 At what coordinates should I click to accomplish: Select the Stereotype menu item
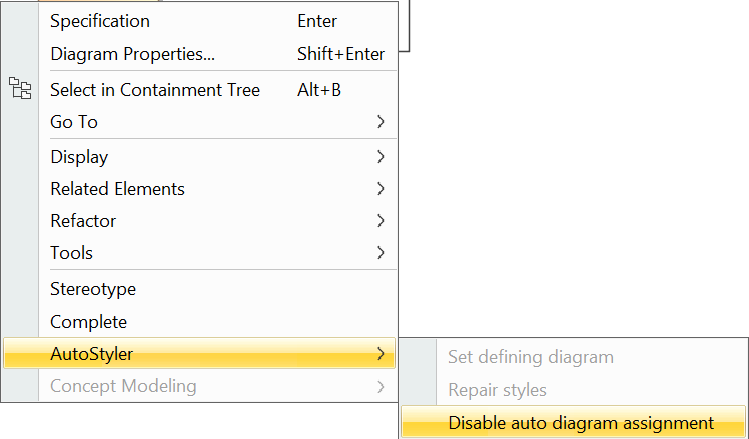click(x=93, y=289)
